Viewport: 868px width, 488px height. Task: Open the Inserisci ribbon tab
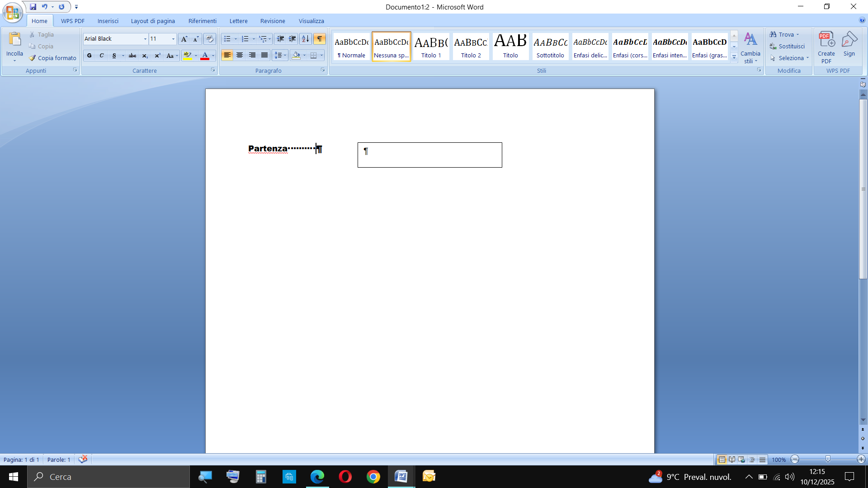(108, 21)
